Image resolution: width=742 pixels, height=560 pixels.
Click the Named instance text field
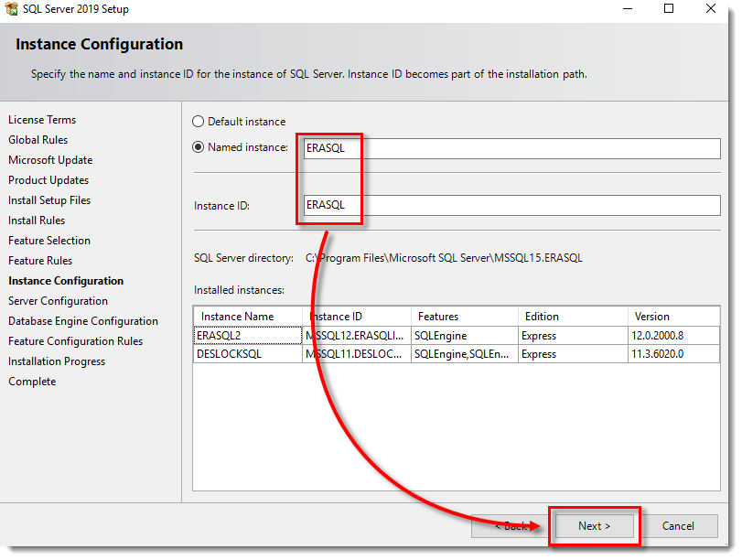click(x=511, y=148)
